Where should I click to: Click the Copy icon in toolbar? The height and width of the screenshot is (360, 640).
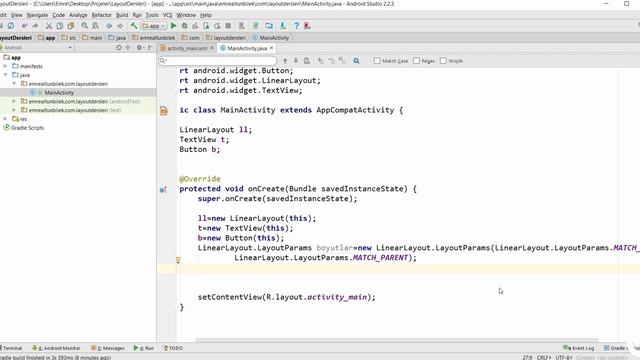point(60,26)
